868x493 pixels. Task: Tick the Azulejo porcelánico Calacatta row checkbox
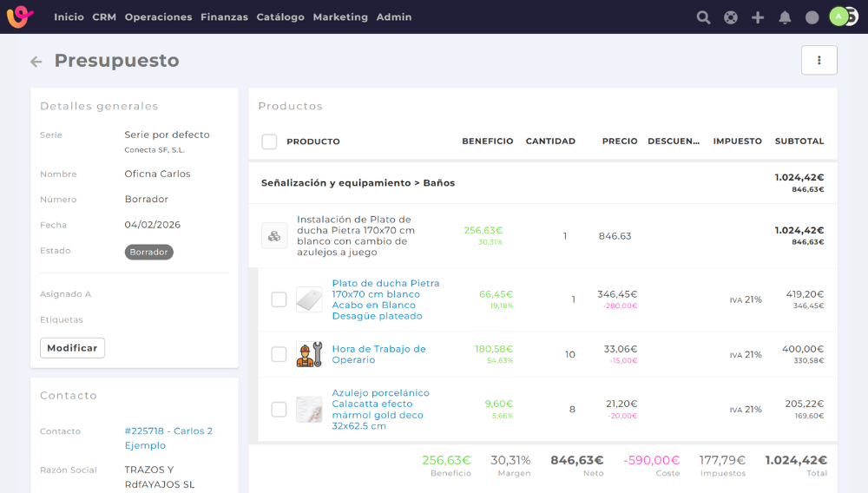(279, 409)
